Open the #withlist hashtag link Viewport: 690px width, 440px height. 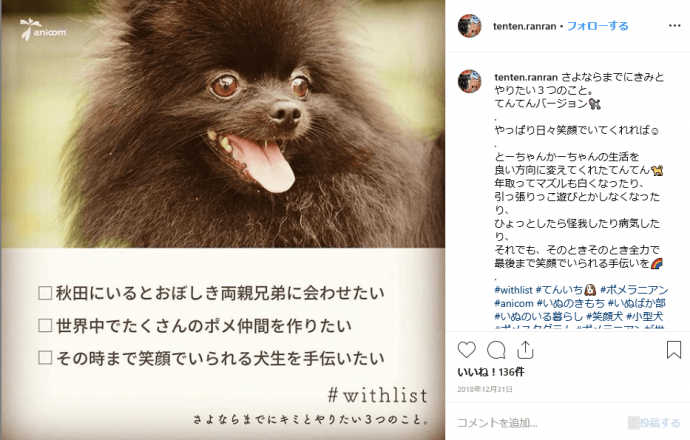pyautogui.click(x=513, y=290)
